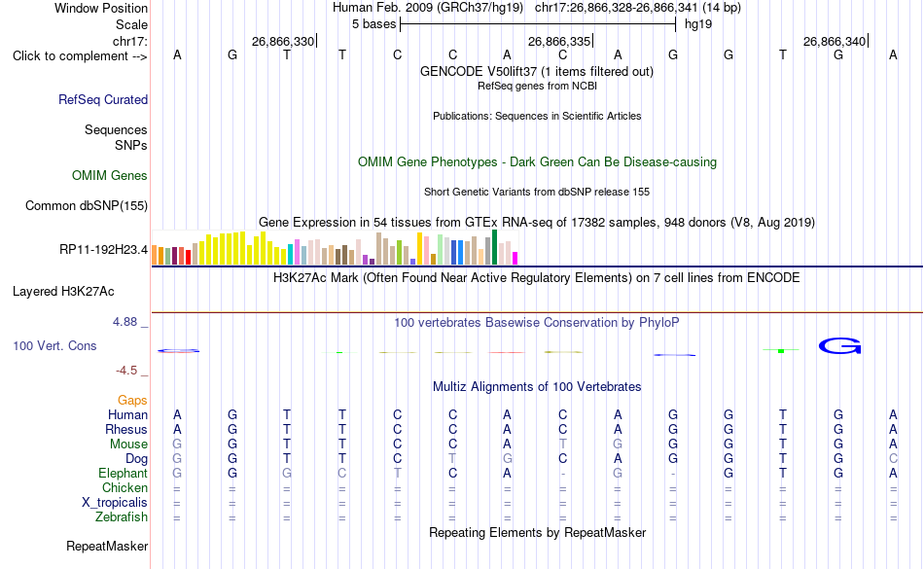Click the RefSeq Curated track label

coord(103,99)
